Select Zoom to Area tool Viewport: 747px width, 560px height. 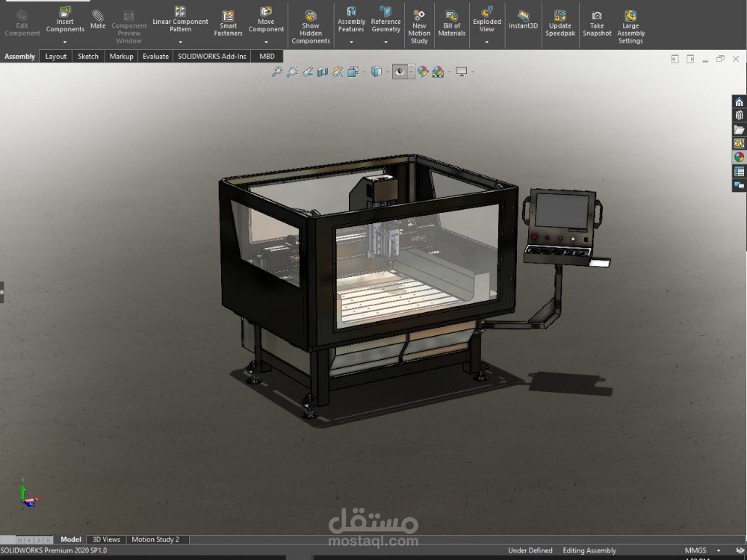292,72
